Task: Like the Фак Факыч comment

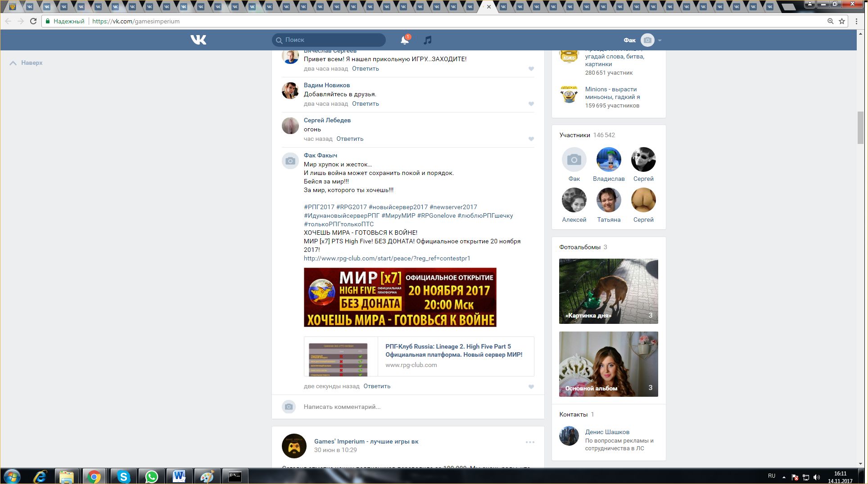Action: click(x=531, y=387)
